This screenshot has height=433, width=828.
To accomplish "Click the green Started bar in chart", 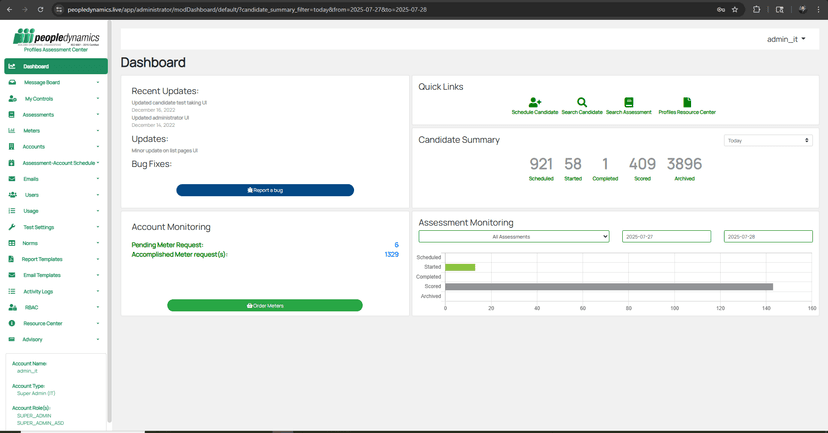I will tap(460, 267).
